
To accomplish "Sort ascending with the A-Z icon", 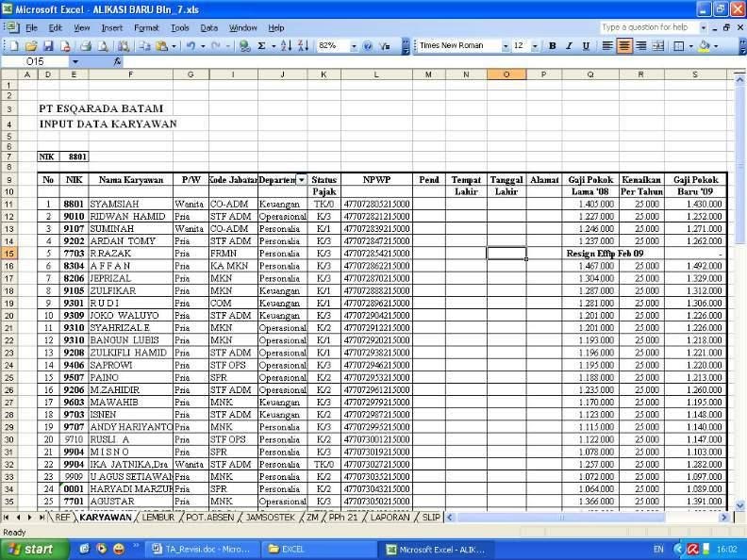I will coord(286,45).
